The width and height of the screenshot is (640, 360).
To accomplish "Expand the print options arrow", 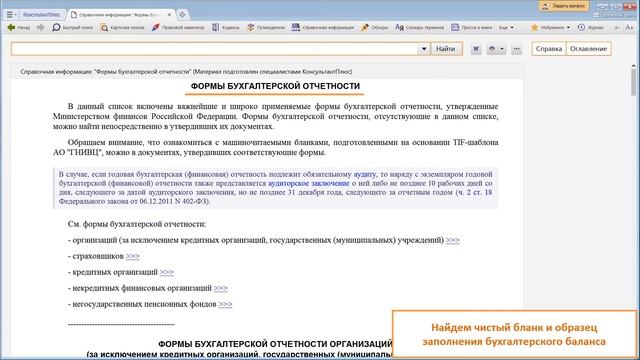I will point(502,49).
